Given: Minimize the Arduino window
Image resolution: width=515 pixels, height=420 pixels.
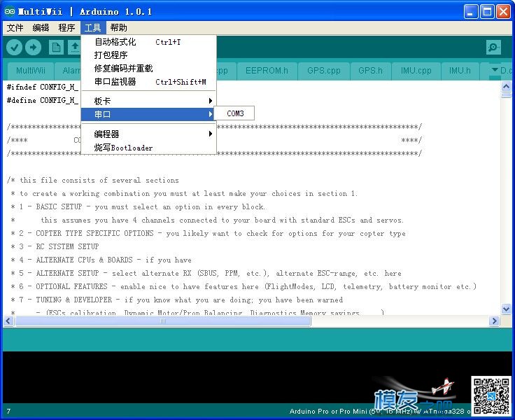Looking at the screenshot, I should pyautogui.click(x=471, y=12).
